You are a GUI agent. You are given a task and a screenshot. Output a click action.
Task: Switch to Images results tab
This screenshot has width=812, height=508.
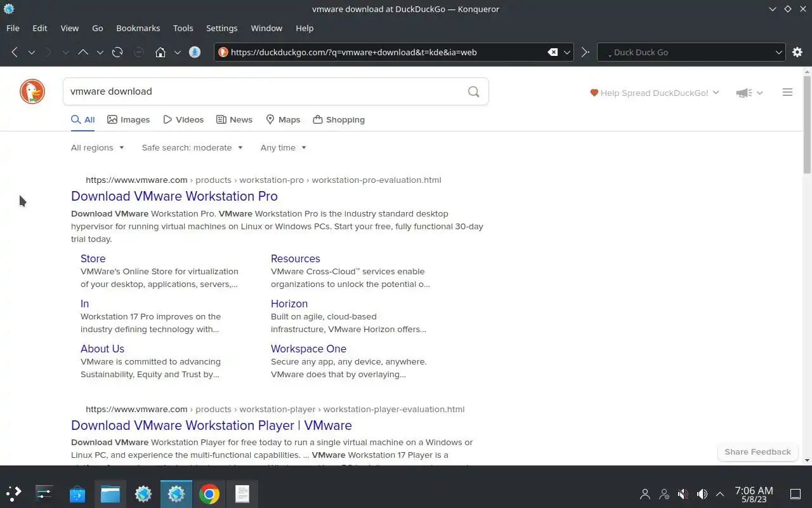click(129, 119)
